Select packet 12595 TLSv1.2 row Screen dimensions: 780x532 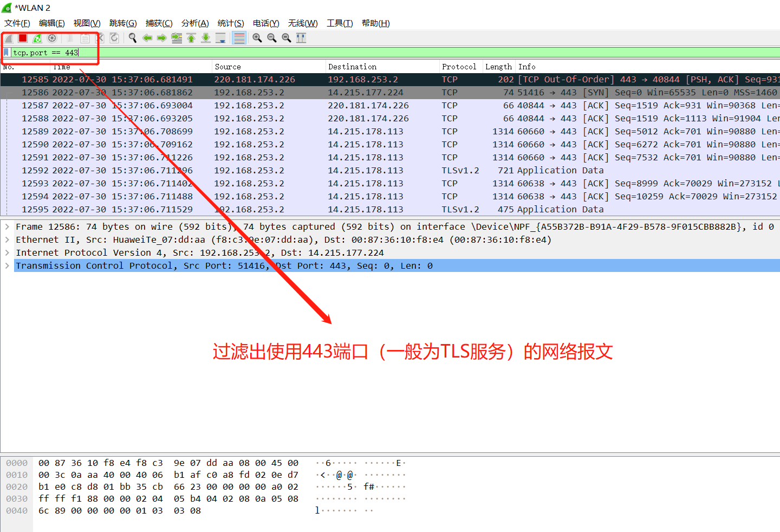click(x=390, y=210)
